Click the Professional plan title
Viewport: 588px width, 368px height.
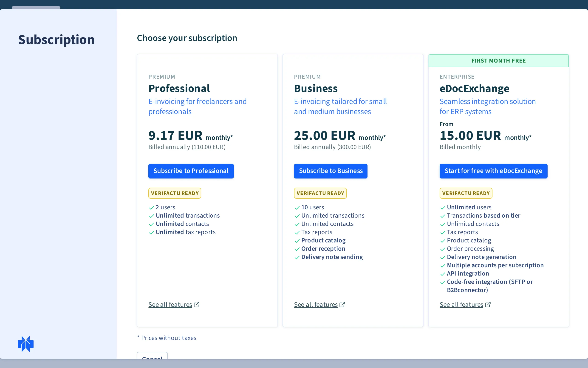[x=179, y=88]
